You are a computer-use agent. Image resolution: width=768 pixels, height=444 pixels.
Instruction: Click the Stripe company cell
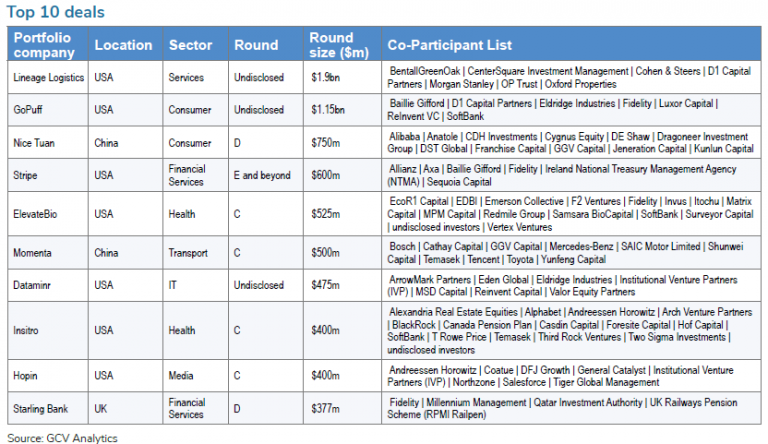tap(27, 175)
